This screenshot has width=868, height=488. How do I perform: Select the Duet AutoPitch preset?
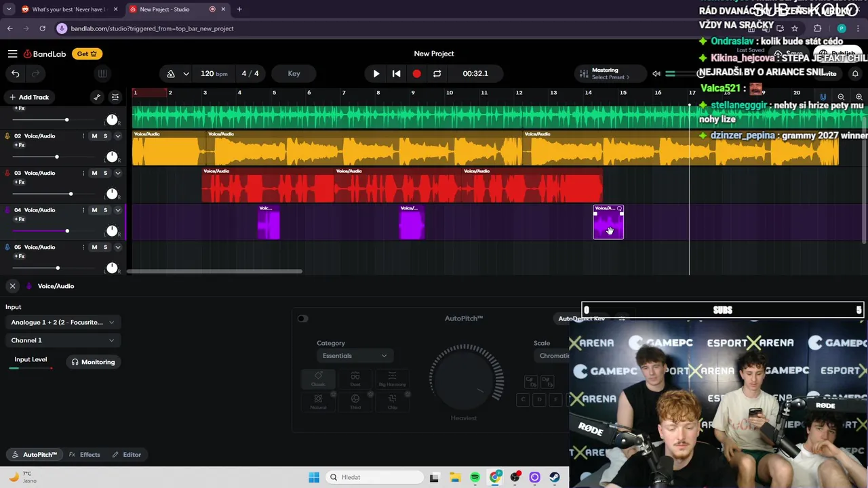(355, 379)
